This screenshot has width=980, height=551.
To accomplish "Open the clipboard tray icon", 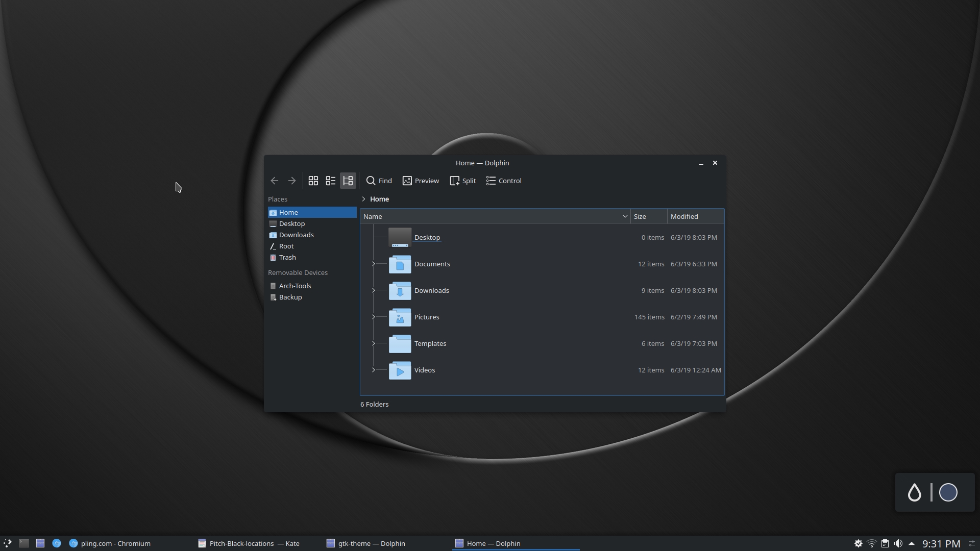I will [x=885, y=543].
